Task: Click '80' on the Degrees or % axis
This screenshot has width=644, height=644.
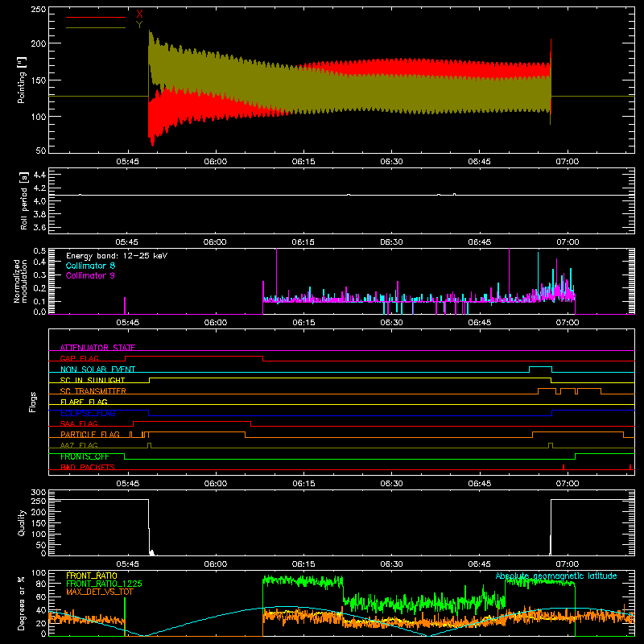Action: 41,584
